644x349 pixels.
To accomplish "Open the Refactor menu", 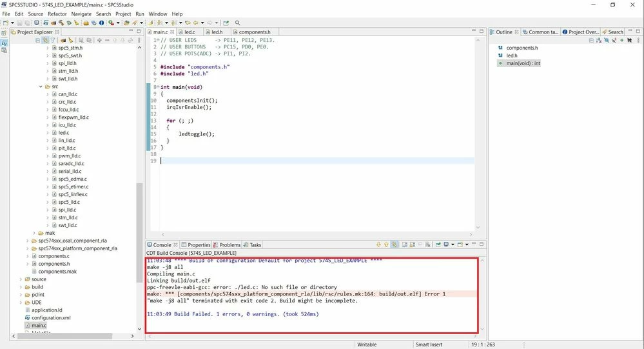I will pyautogui.click(x=57, y=14).
